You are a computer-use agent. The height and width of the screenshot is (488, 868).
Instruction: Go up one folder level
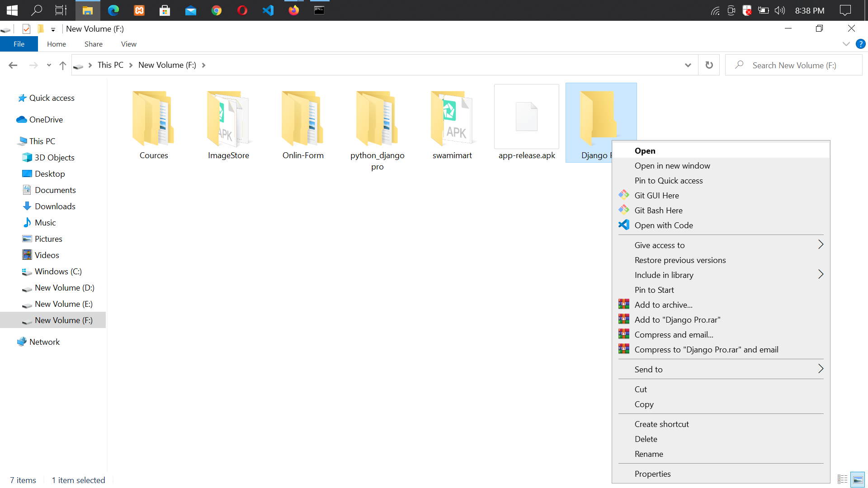pos(62,66)
